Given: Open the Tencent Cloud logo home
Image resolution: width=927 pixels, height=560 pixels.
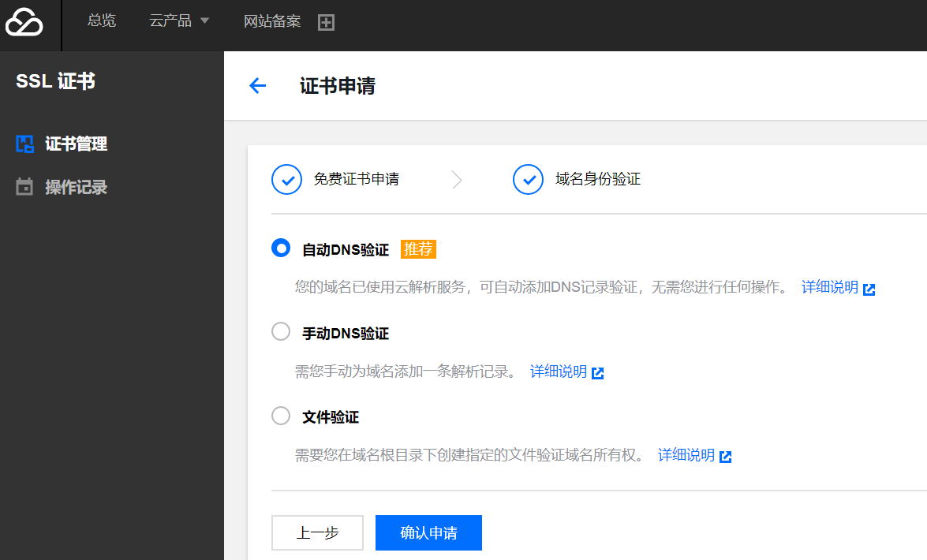Looking at the screenshot, I should 24,22.
